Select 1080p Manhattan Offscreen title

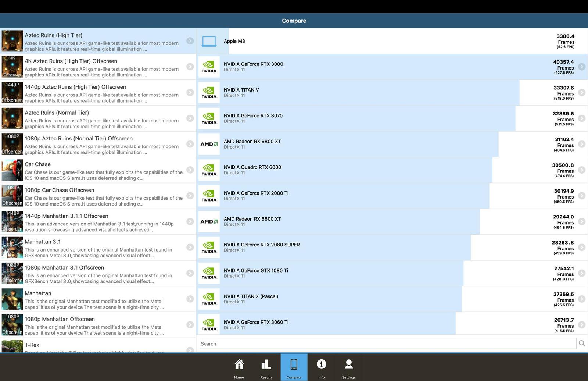point(60,319)
